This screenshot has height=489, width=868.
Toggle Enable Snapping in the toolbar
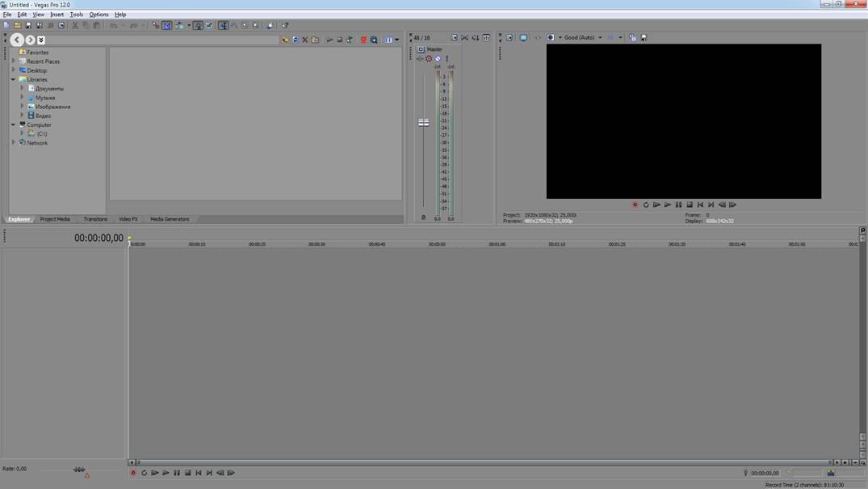click(x=156, y=26)
